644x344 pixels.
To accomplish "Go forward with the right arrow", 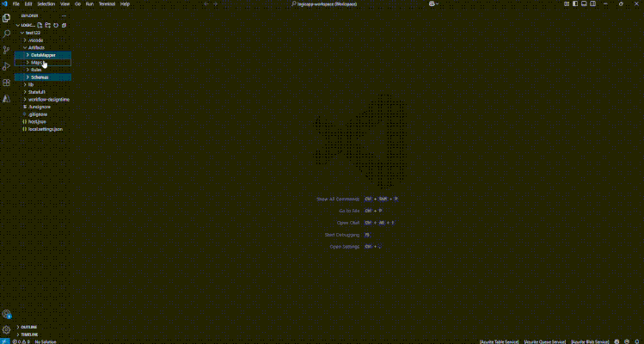I will [x=215, y=3].
